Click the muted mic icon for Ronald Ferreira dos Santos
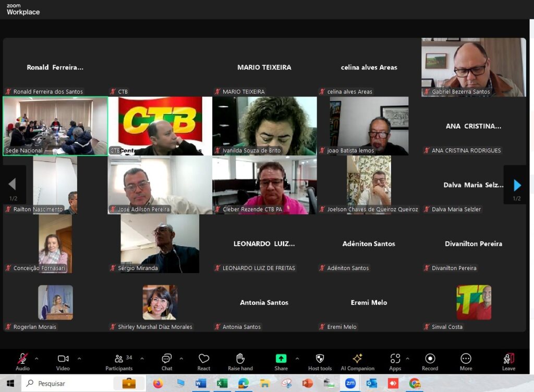Image resolution: width=534 pixels, height=392 pixels. coord(8,92)
